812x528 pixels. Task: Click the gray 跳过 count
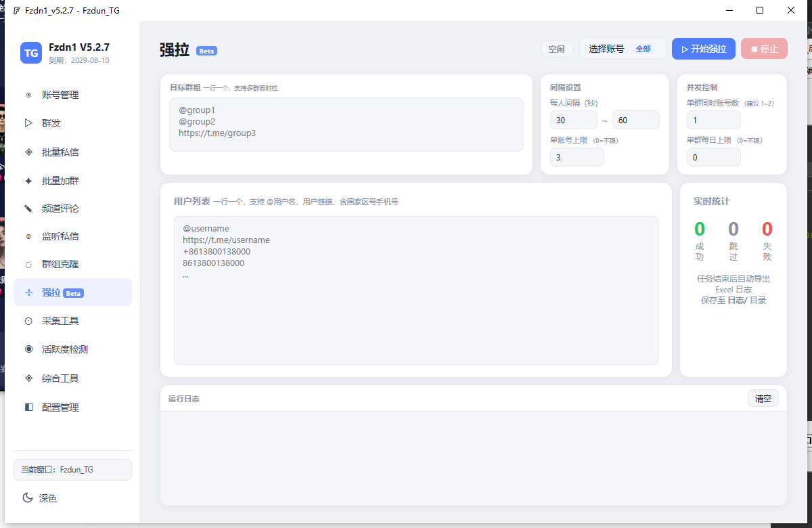tap(734, 229)
